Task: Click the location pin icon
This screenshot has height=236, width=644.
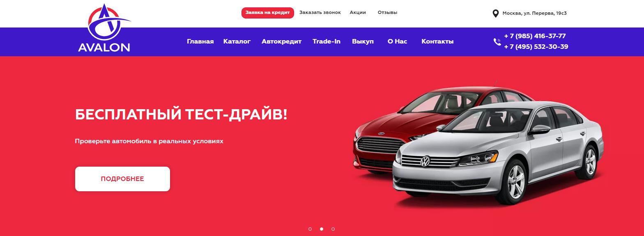Action: click(x=496, y=14)
